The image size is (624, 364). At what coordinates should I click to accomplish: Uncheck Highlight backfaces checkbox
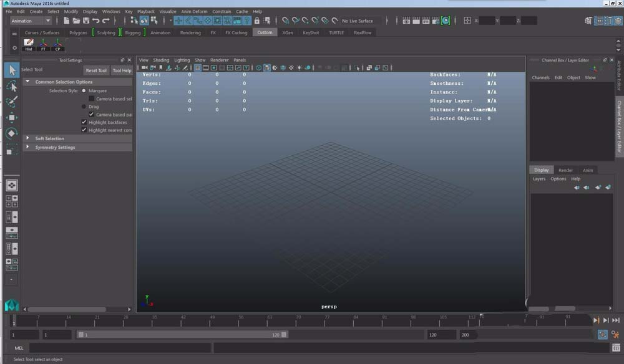[84, 122]
